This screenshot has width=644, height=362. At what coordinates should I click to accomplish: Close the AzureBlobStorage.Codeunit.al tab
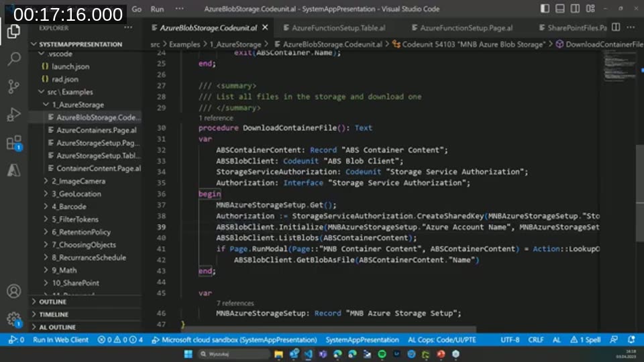(266, 27)
